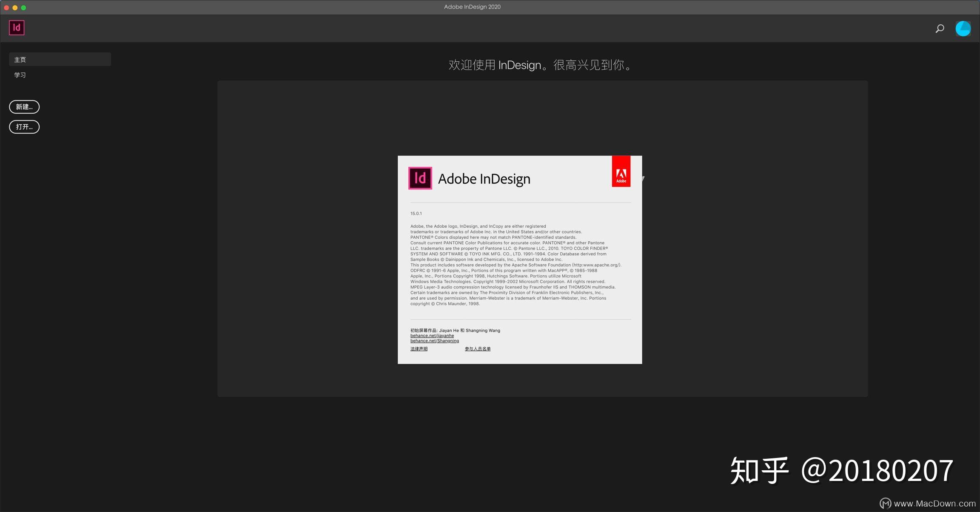This screenshot has width=980, height=512.
Task: Click the Adobe InDesign 2020 title bar
Action: tap(472, 7)
